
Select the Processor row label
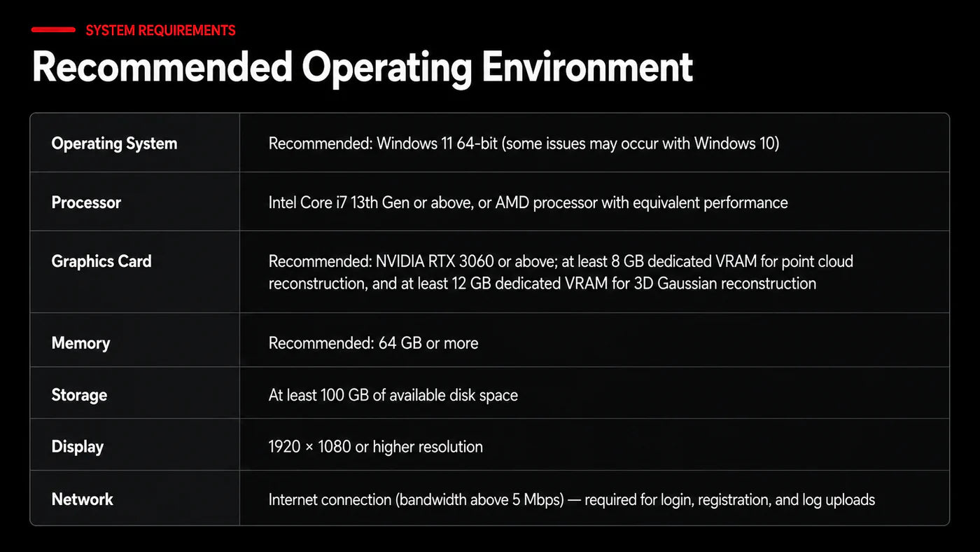click(x=86, y=202)
